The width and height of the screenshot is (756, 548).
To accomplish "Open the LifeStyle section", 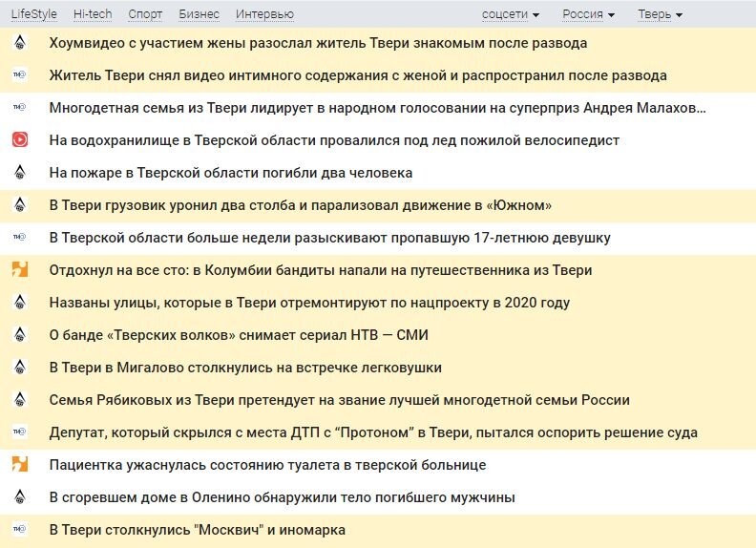I will (33, 14).
